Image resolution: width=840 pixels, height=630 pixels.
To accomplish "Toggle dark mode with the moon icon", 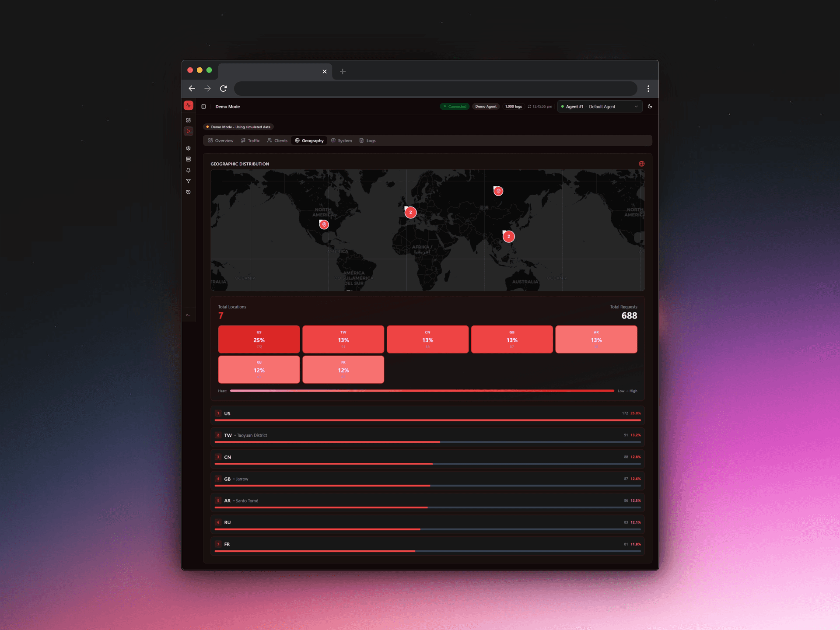I will click(x=650, y=106).
